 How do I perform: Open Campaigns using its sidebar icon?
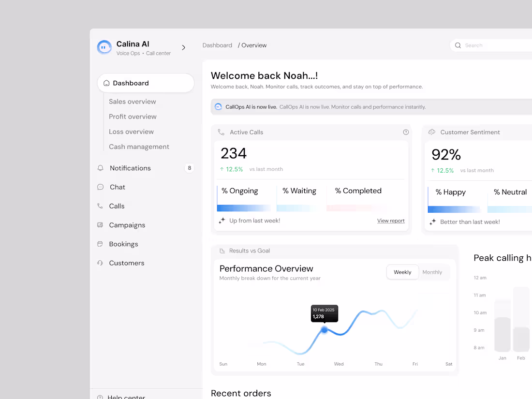pyautogui.click(x=100, y=225)
